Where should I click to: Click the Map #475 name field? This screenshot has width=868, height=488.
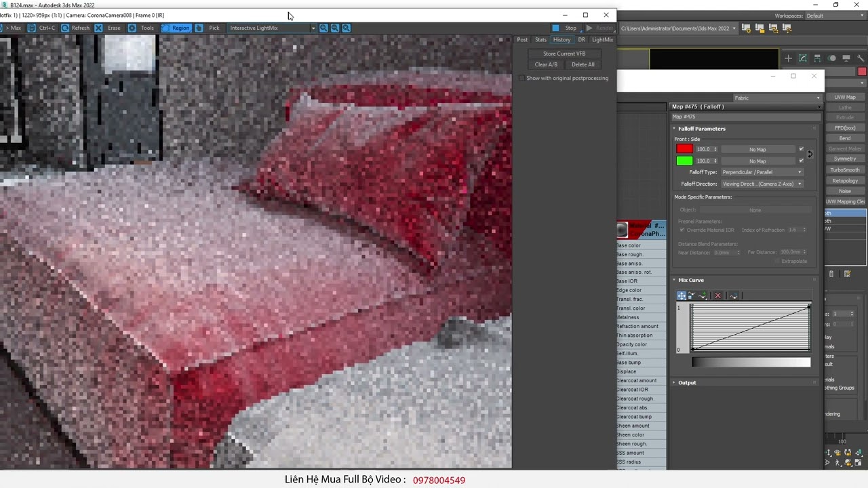745,117
